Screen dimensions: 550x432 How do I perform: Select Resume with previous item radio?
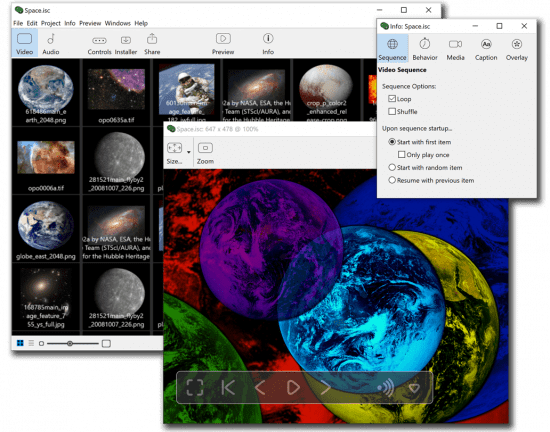(x=392, y=180)
